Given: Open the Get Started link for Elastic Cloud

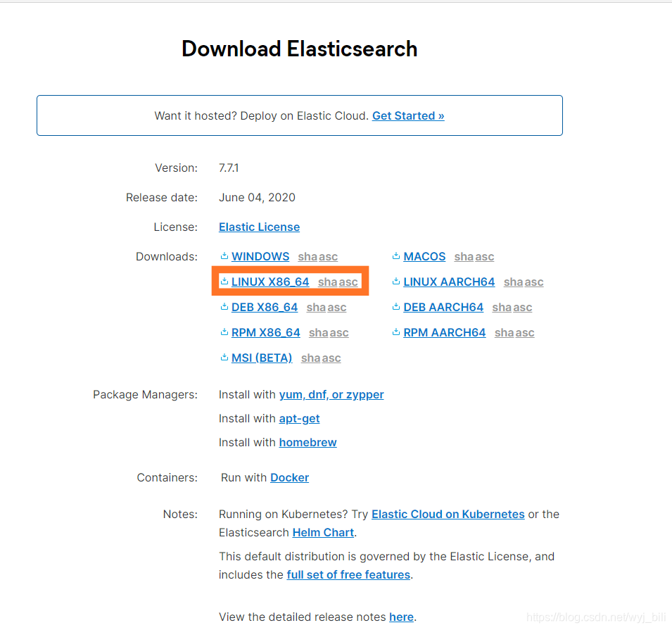Looking at the screenshot, I should point(408,115).
